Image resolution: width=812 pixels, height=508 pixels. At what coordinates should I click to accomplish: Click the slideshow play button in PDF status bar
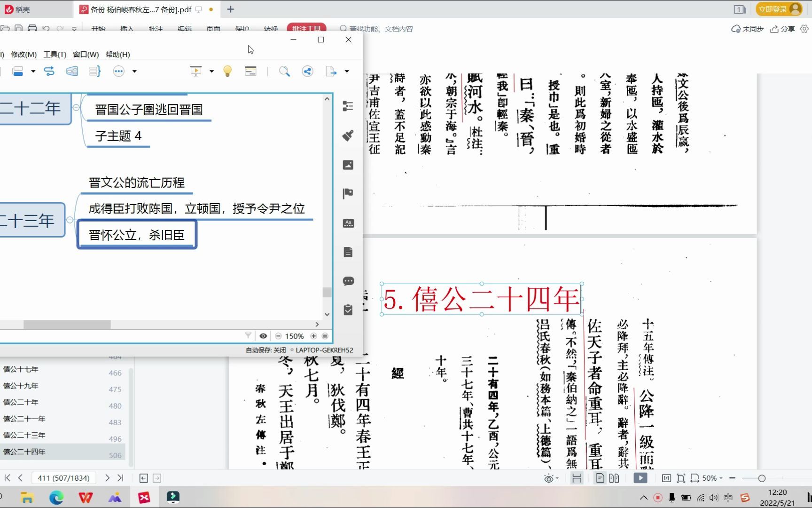640,478
